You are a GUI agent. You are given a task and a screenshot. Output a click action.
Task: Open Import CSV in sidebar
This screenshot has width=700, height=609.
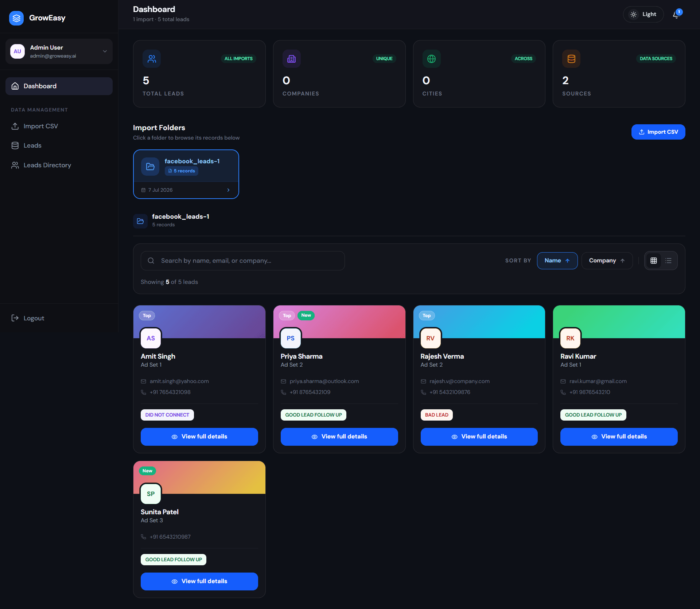59,126
